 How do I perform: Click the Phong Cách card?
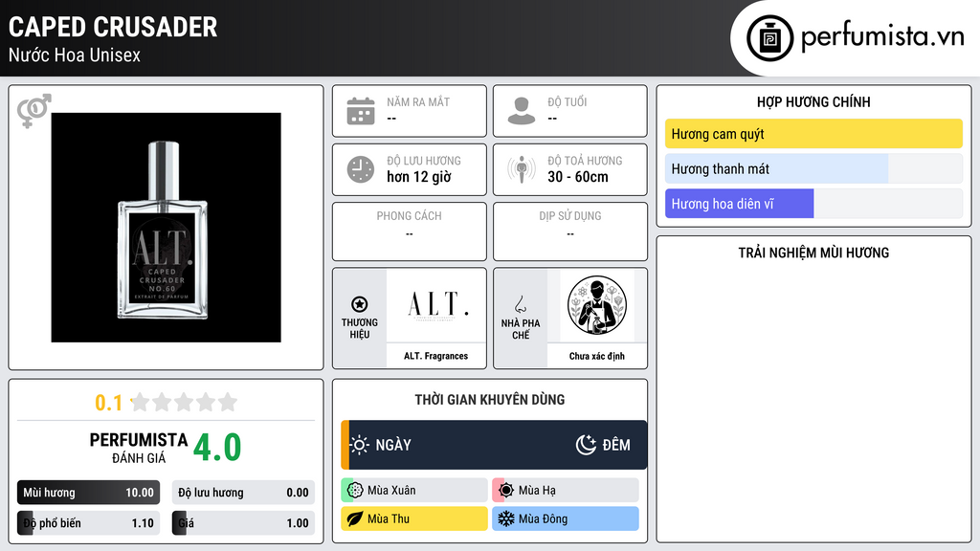click(410, 231)
